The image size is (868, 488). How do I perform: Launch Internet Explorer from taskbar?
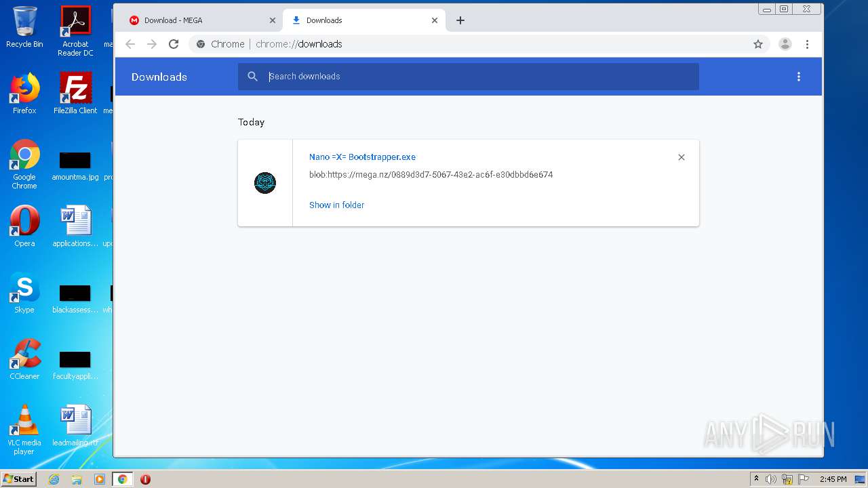tap(54, 479)
